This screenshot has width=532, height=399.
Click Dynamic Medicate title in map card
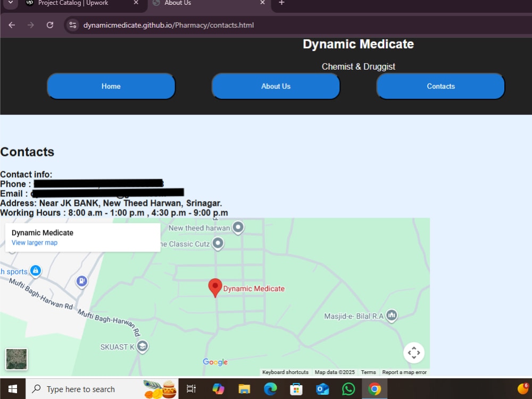[x=43, y=233]
